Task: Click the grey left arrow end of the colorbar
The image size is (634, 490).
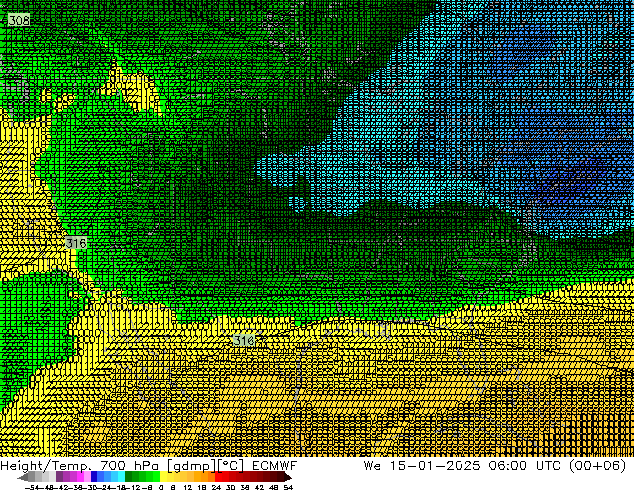Action: coord(23,477)
